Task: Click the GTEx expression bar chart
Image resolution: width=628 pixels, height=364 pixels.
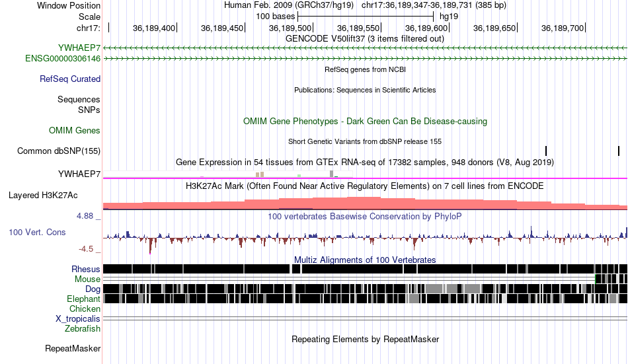Action: tap(228, 174)
